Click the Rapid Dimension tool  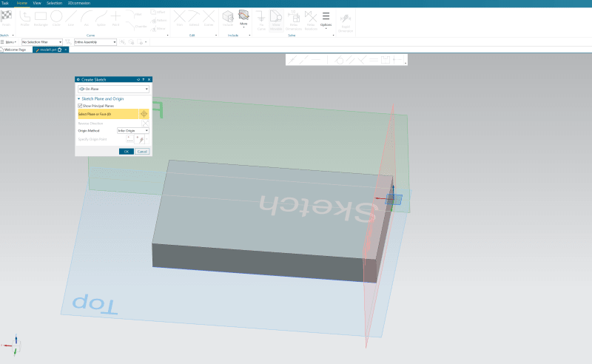pyautogui.click(x=345, y=23)
